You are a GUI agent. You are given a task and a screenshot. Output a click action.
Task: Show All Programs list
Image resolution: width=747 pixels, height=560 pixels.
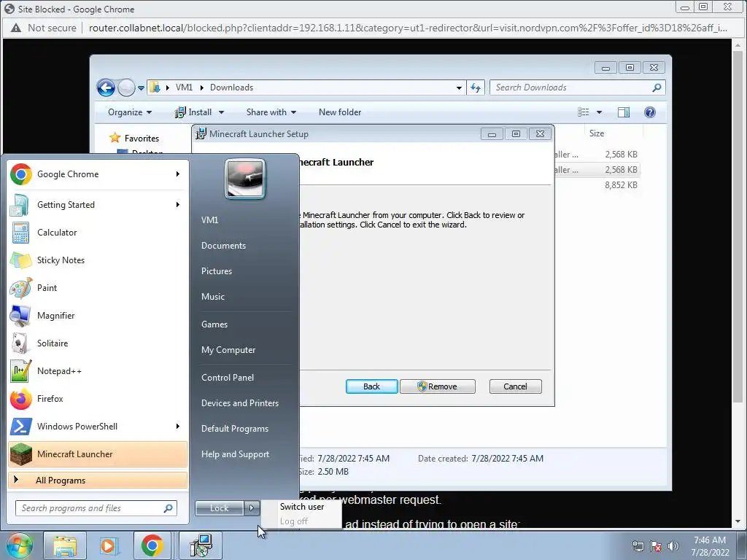[x=98, y=480]
